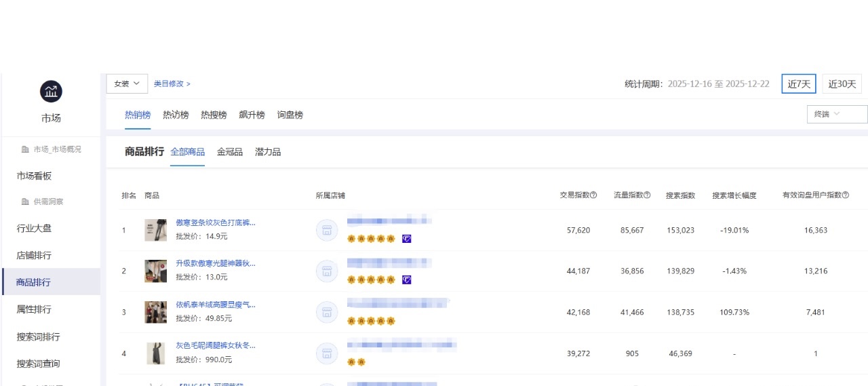
Task: Go to 搜索词排行 in the sidebar
Action: [x=38, y=337]
